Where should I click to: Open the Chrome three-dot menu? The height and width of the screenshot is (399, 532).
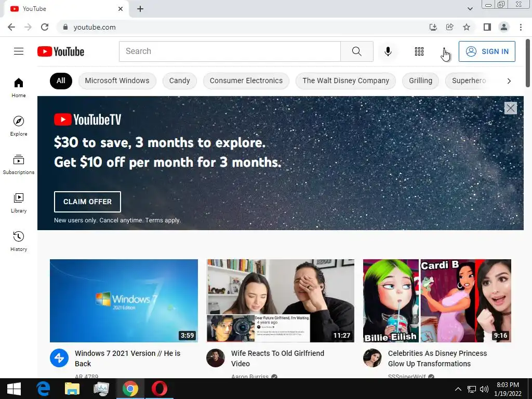point(521,27)
